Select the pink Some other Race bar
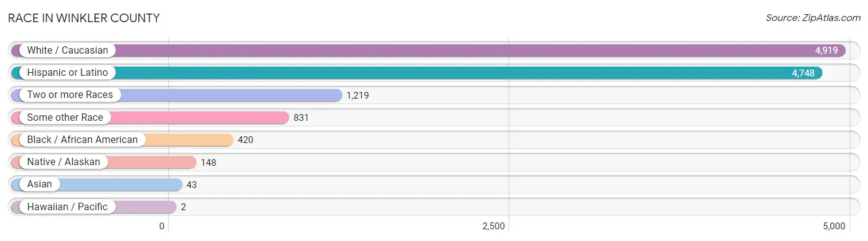This screenshot has width=868, height=241. (x=150, y=117)
